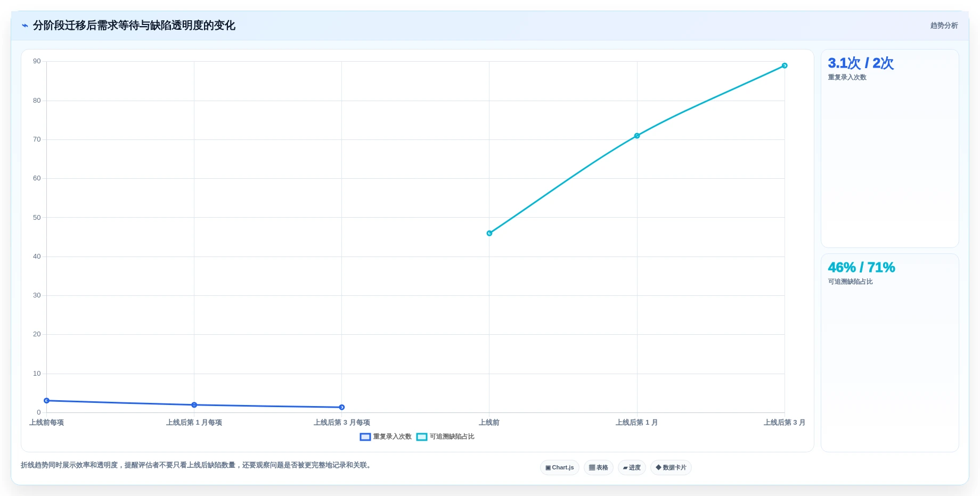980x496 pixels.
Task: Click the 3.1次 / 2次 metric value
Action: point(861,63)
